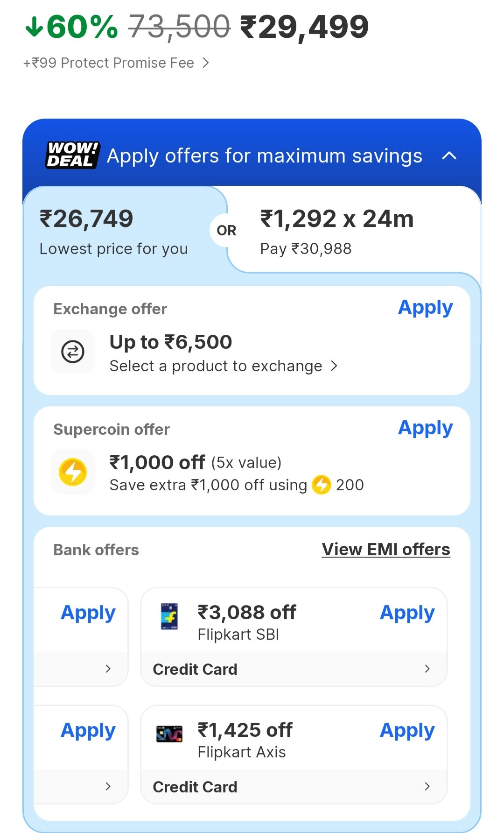Click the small Supercoin icon beside 200
This screenshot has width=504, height=833.
point(322,485)
